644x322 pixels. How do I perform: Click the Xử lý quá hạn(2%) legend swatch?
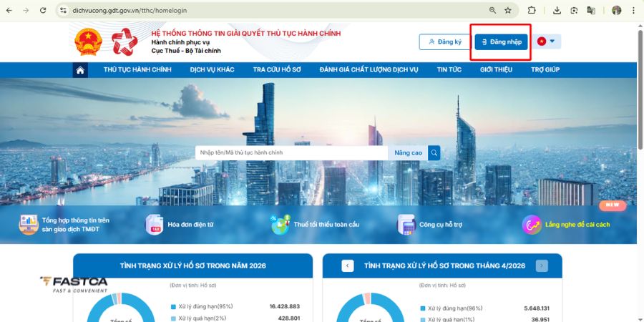173,318
